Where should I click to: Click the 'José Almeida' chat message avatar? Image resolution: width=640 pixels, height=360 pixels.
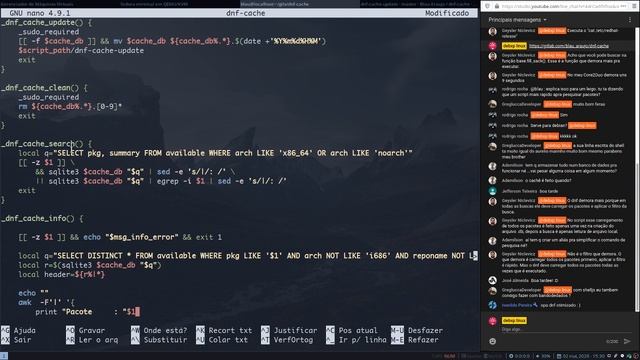pyautogui.click(x=493, y=280)
